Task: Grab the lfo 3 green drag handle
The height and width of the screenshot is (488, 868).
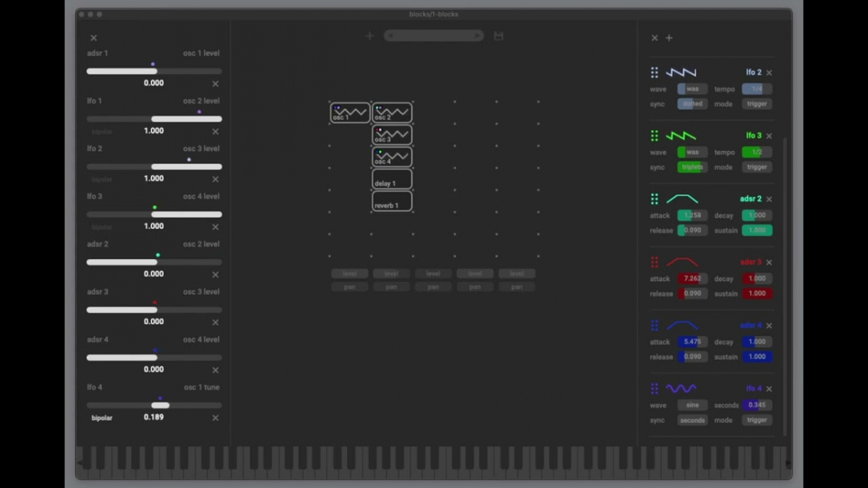Action: click(x=655, y=136)
